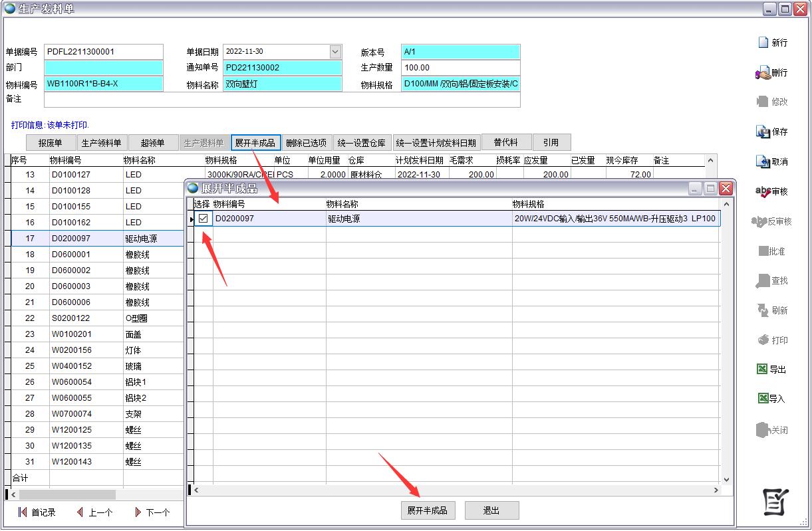Image resolution: width=812 pixels, height=531 pixels.
Task: Click 统一设置仓库 toolbar button
Action: click(361, 143)
